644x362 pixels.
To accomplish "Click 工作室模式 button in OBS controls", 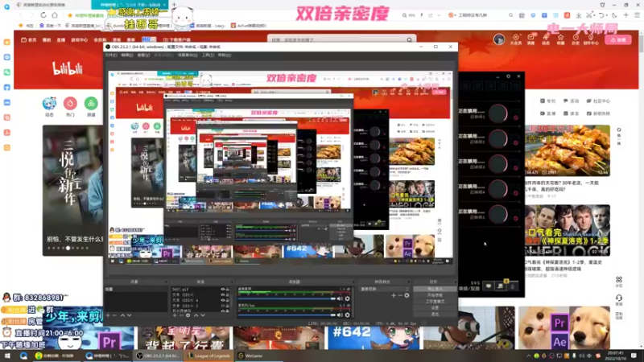I will [x=435, y=301].
